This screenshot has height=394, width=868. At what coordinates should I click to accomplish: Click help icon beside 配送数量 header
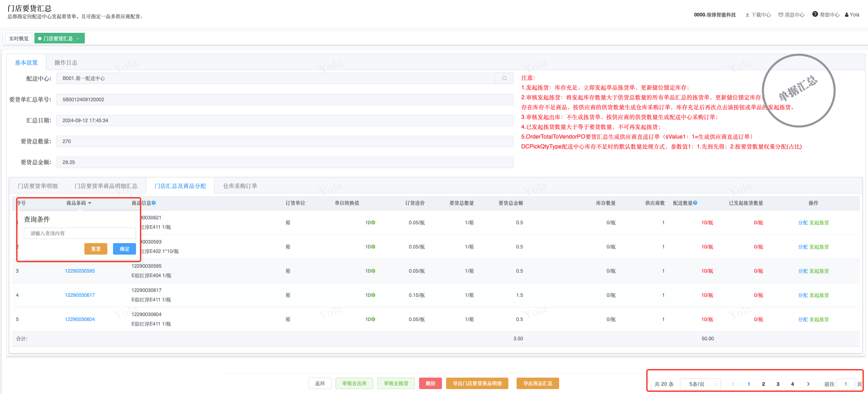695,203
